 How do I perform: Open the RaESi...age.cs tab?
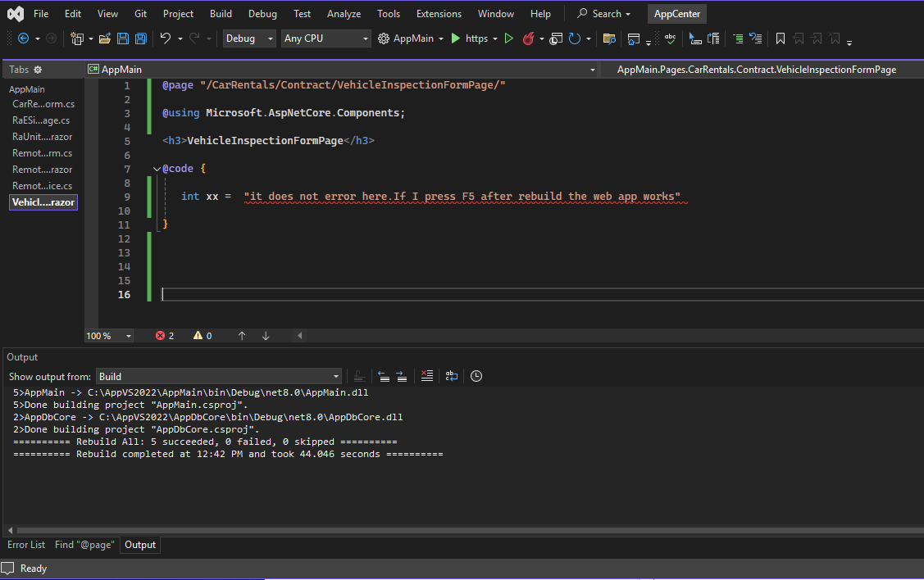(41, 120)
